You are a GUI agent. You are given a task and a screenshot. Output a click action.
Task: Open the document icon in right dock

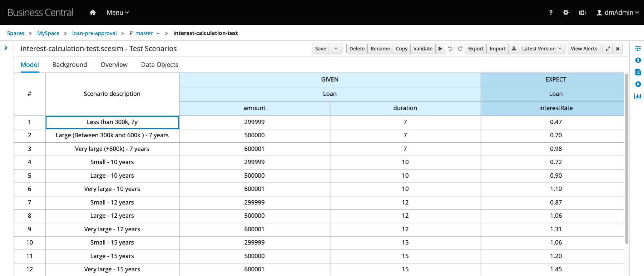pyautogui.click(x=638, y=72)
